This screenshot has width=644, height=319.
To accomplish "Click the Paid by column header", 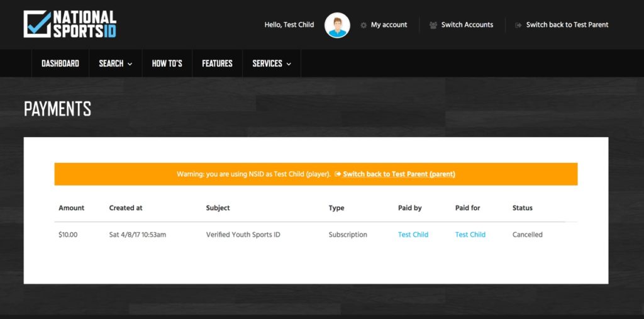I will click(410, 208).
